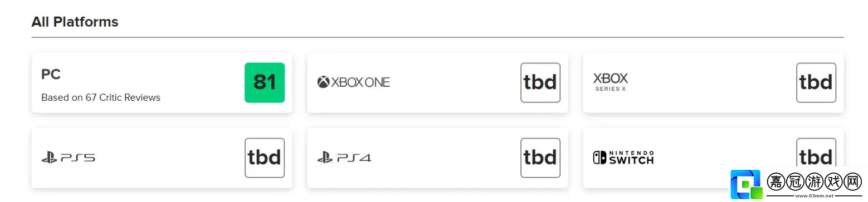This screenshot has height=202, width=868.
Task: Open the PC platform title
Action: click(x=51, y=75)
